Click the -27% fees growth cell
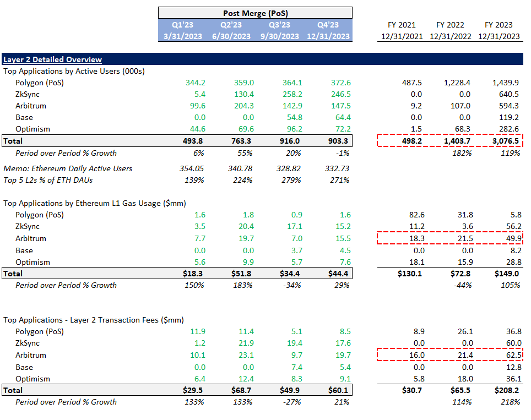Viewport: 531px width, 420px height. [292, 402]
